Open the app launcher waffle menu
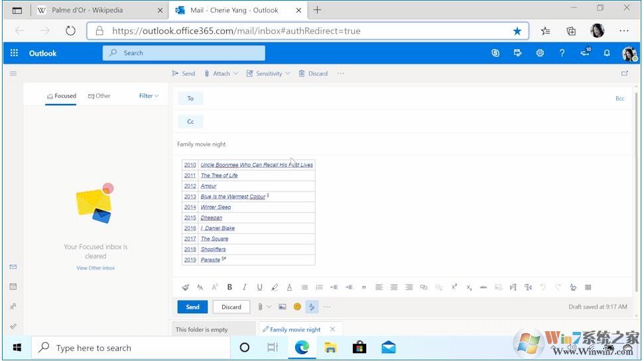The width and height of the screenshot is (644, 361). pos(15,53)
